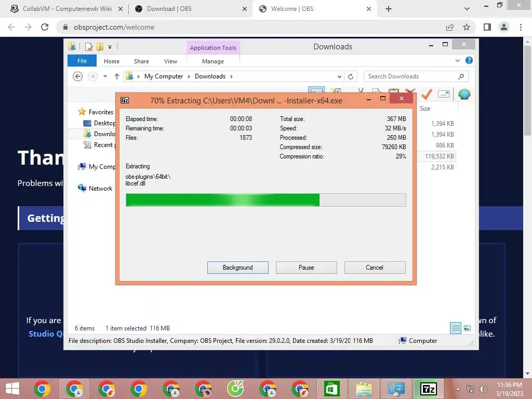Open File Explorer from the taskbar
The height and width of the screenshot is (399, 532).
pos(364,389)
